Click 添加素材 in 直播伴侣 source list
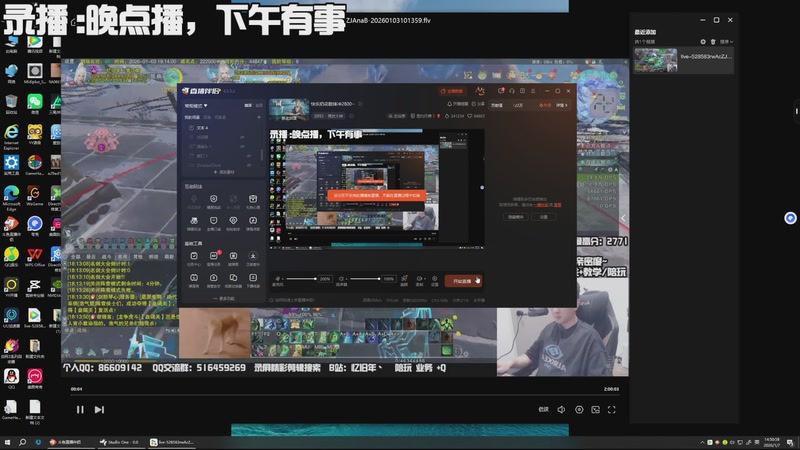 click(x=223, y=172)
